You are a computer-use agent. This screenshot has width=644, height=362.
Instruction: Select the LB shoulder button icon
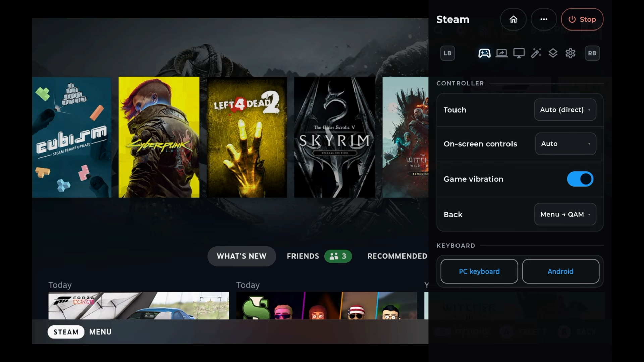pos(447,53)
